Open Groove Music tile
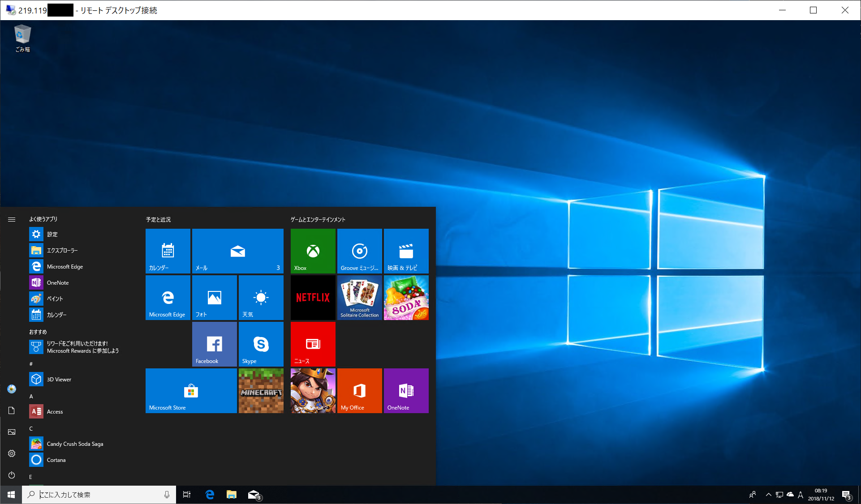This screenshot has height=504, width=861. tap(359, 251)
